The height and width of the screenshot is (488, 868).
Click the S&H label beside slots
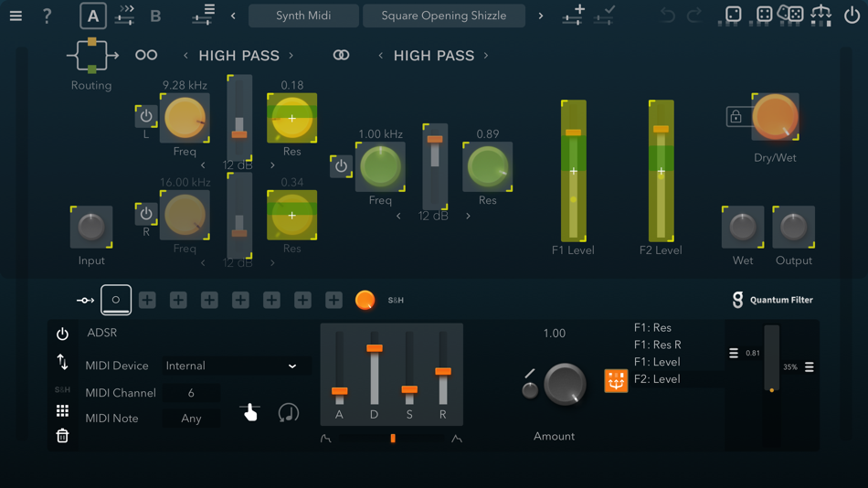point(396,301)
